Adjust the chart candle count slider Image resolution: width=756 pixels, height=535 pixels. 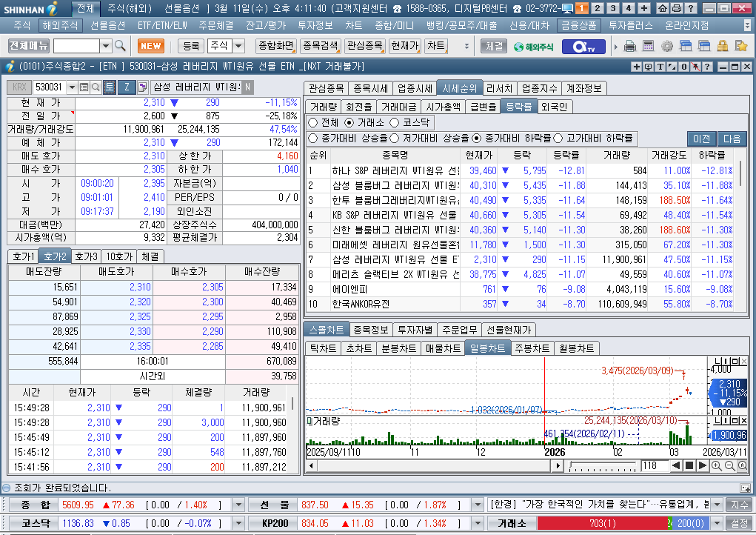click(603, 466)
